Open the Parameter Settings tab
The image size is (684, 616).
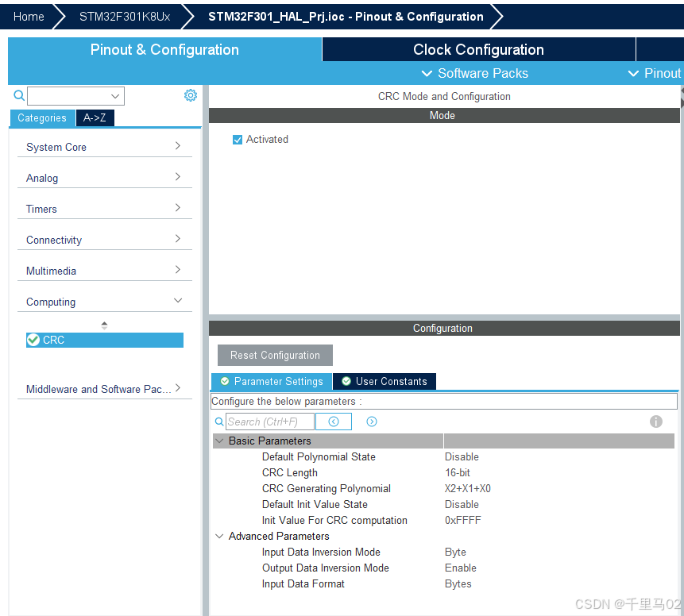(272, 382)
